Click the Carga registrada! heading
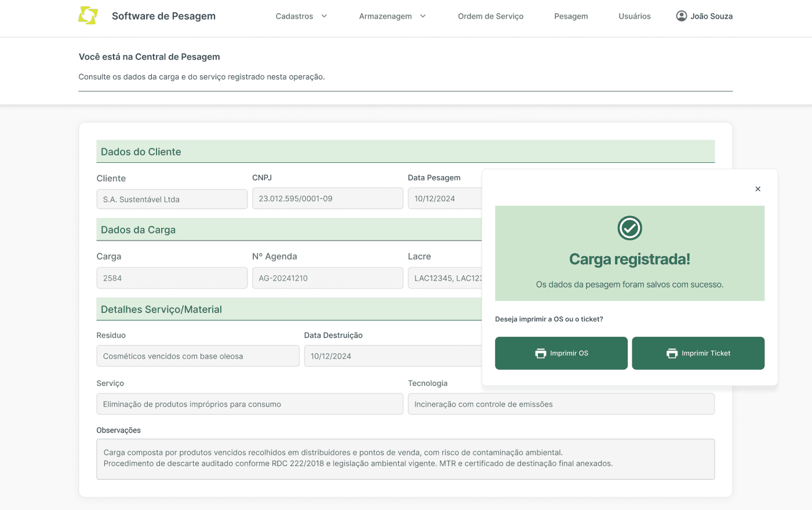 629,259
